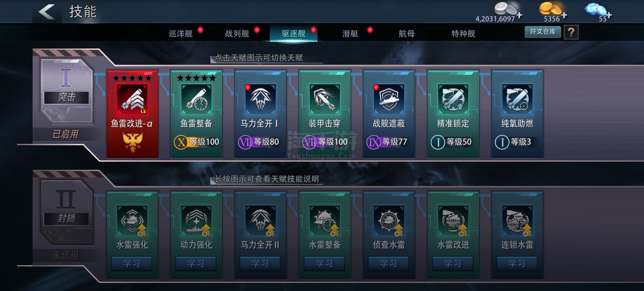644x291 pixels.
Task: Tap the back arrow next to 技能
Action: 47,12
